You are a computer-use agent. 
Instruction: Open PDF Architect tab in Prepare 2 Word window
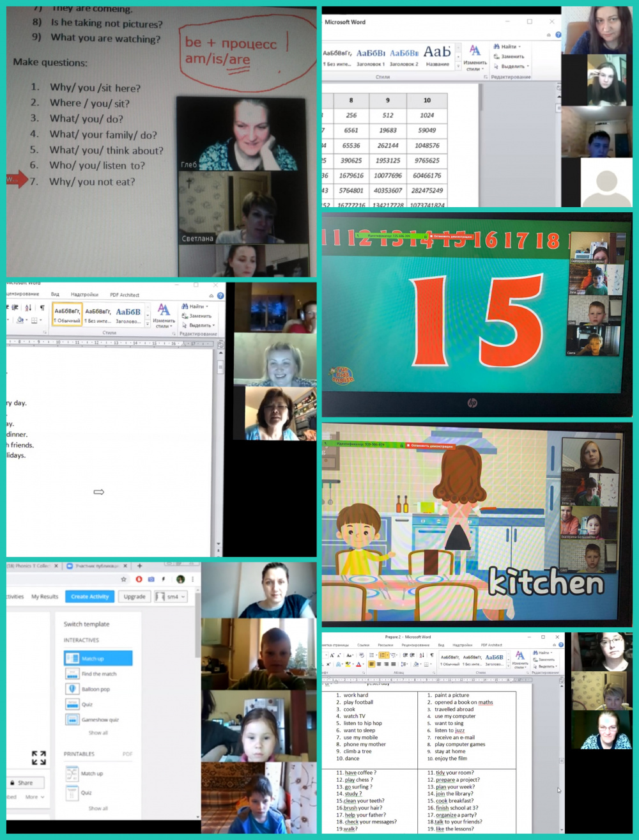491,645
